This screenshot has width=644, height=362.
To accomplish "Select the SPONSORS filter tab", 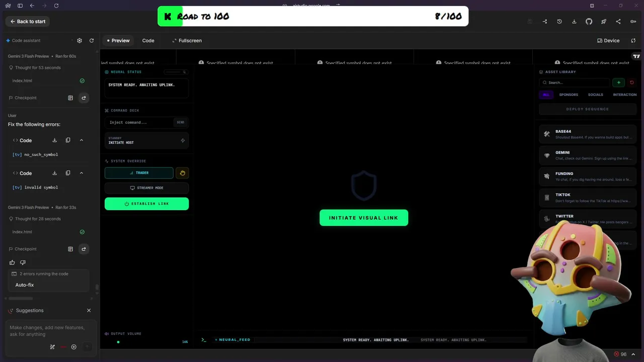I will click(x=569, y=95).
